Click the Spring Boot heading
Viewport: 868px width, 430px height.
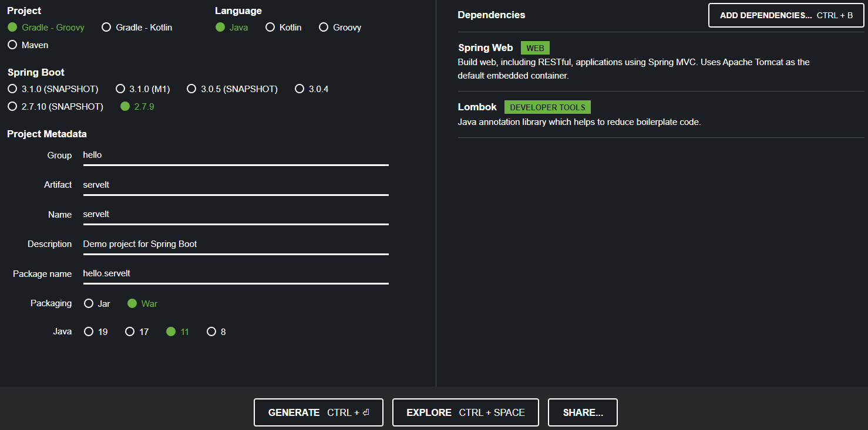(36, 73)
